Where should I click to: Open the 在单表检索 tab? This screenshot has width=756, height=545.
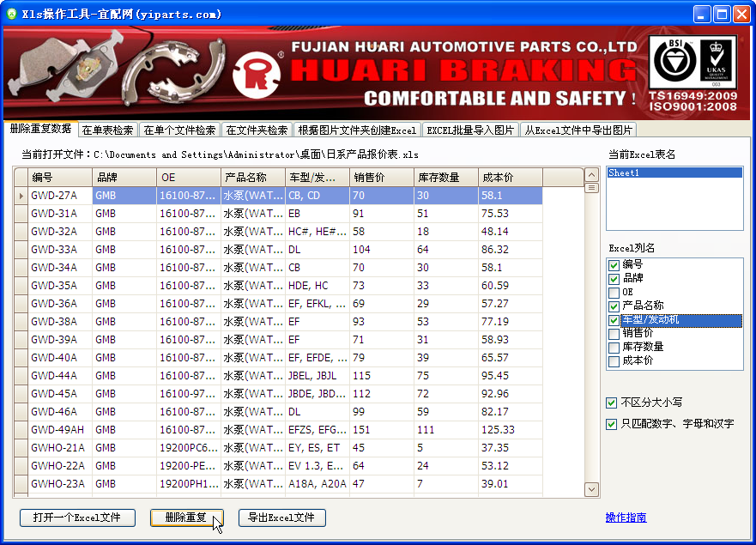(107, 130)
